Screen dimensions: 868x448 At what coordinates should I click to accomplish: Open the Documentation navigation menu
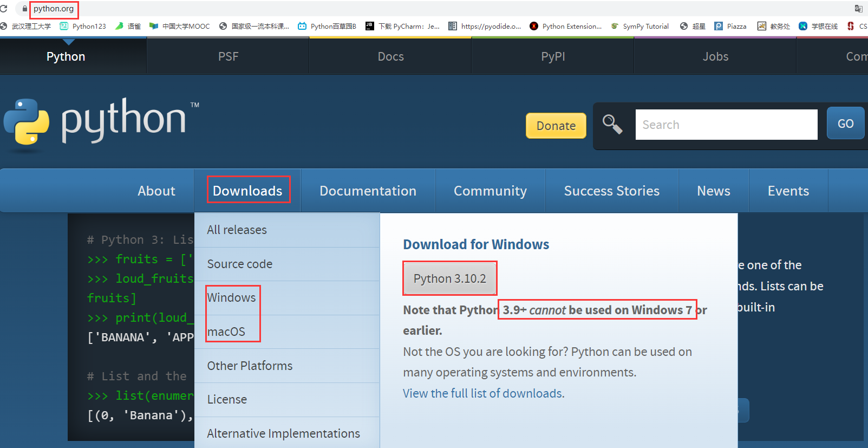click(x=368, y=191)
